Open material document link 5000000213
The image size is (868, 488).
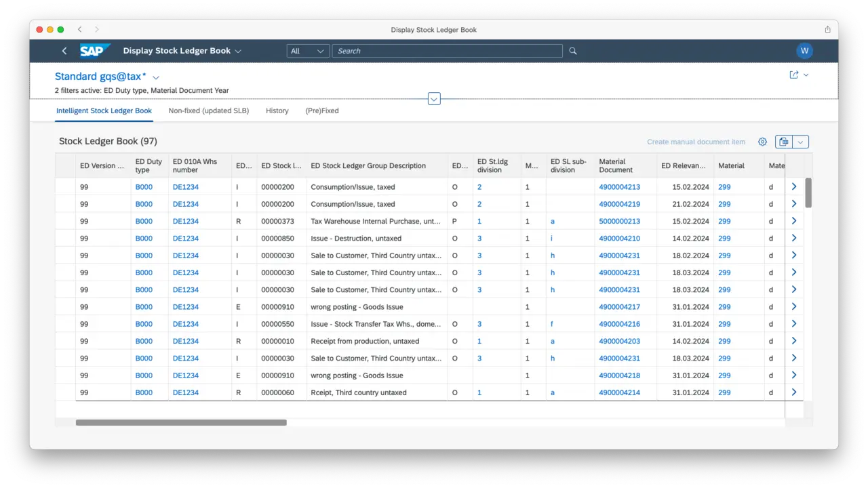pos(619,221)
